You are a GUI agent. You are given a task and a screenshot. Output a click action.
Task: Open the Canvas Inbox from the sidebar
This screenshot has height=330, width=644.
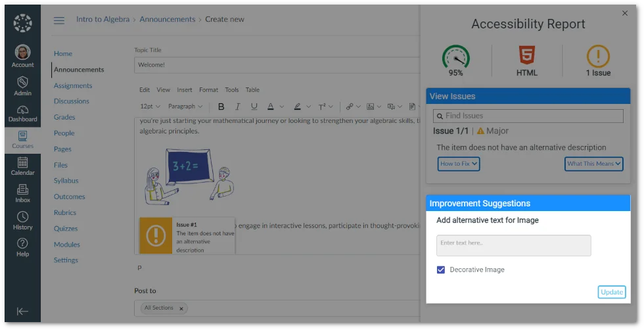(22, 193)
